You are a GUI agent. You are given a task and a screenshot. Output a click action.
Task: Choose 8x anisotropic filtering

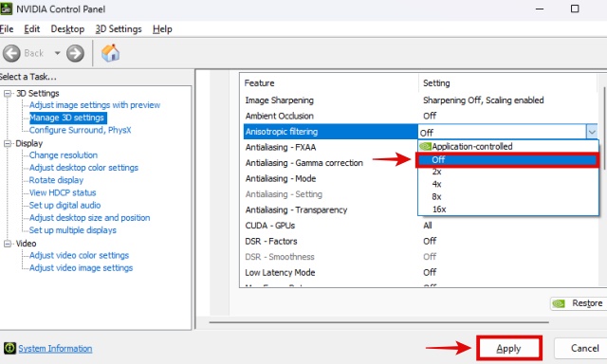click(x=508, y=196)
